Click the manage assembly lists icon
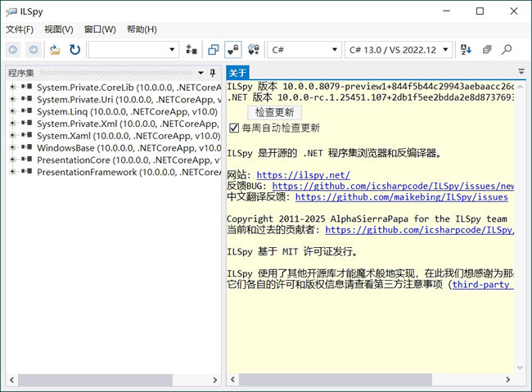 pyautogui.click(x=192, y=50)
